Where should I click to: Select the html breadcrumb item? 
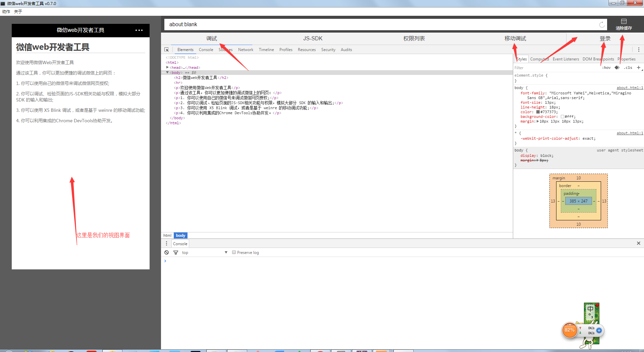point(167,235)
